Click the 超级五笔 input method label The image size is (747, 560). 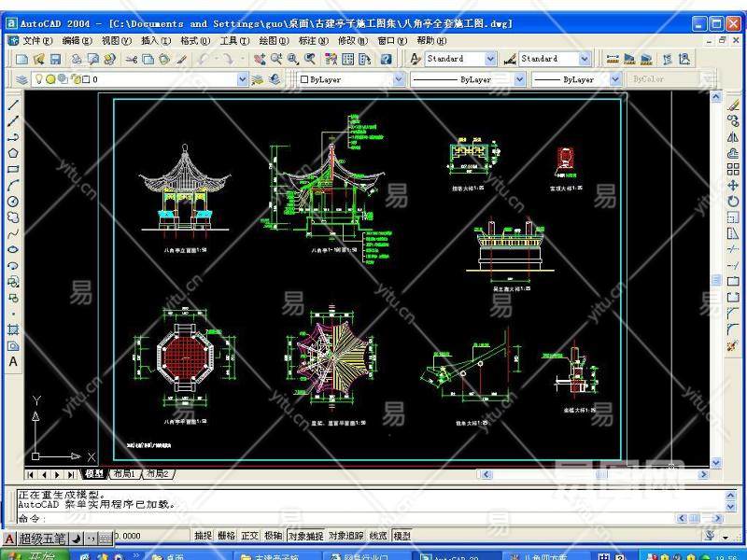(x=42, y=539)
